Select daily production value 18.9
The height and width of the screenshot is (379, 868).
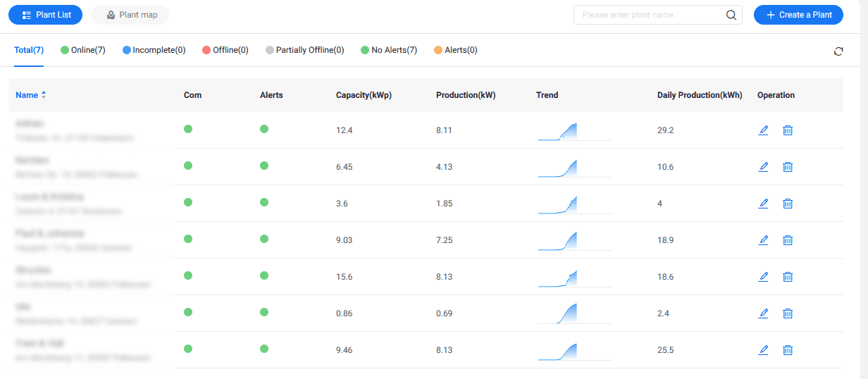tap(665, 240)
